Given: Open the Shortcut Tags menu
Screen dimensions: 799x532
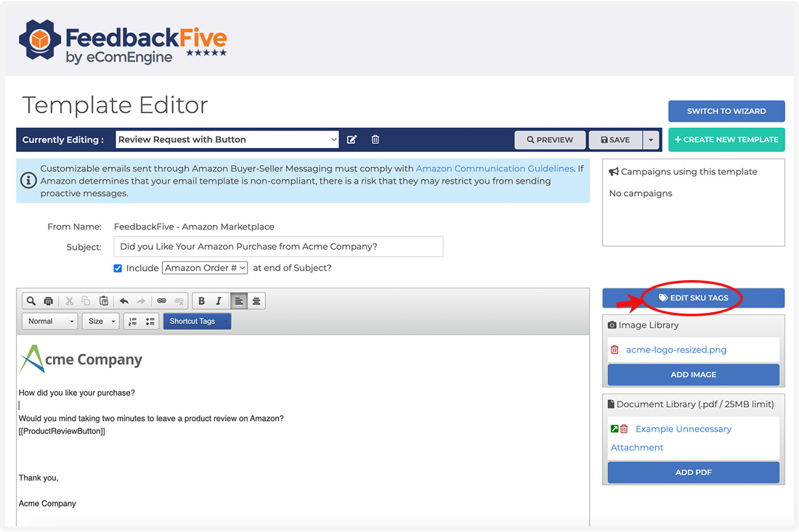Looking at the screenshot, I should (x=197, y=322).
